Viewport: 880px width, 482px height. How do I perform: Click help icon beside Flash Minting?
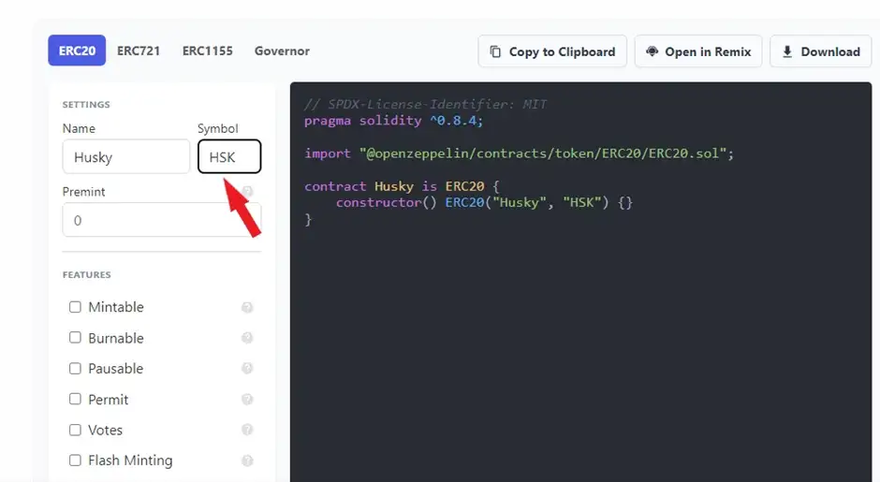247,461
